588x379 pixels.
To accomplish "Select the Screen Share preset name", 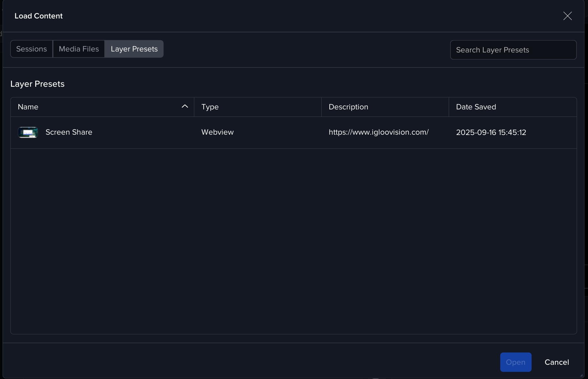I will tap(69, 132).
